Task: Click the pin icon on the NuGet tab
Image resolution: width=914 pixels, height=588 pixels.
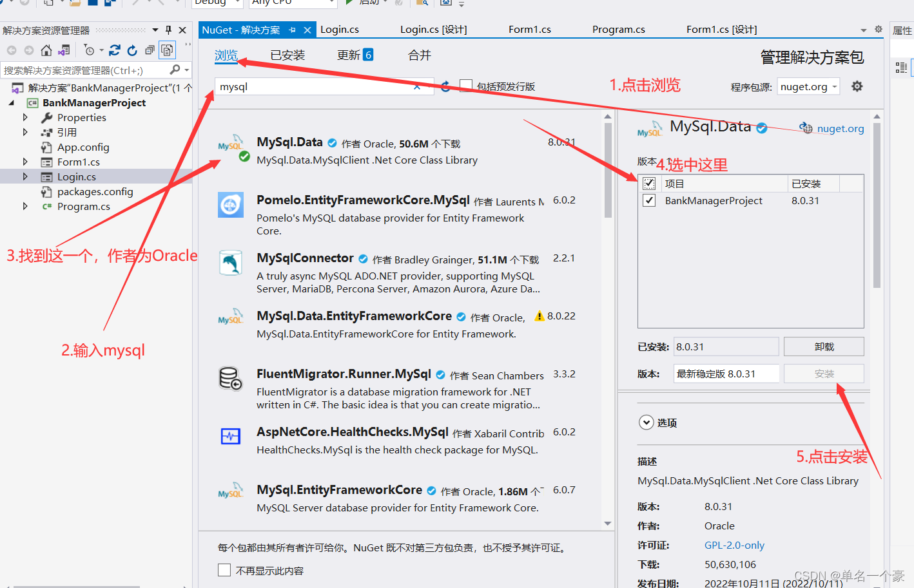Action: [x=292, y=30]
